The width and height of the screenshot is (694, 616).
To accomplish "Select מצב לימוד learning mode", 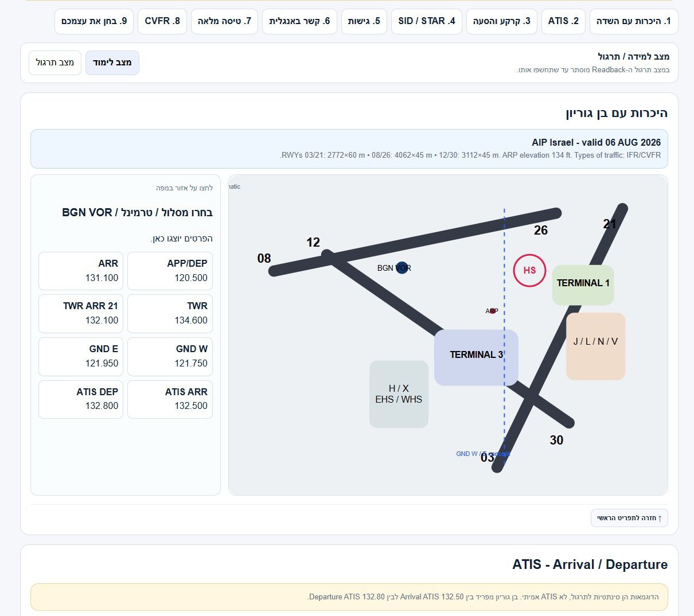I will tap(112, 63).
